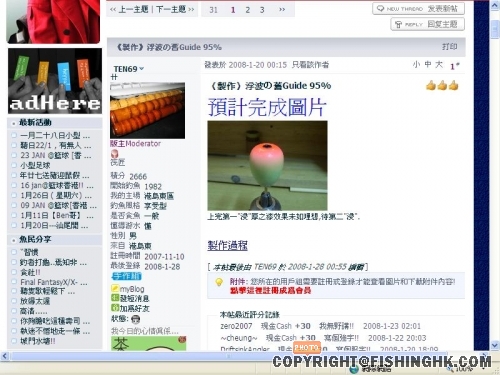Open sidebar item 1月11日【Ben哥】
Image resolution: width=500 pixels, height=375 pixels.
(x=57, y=215)
